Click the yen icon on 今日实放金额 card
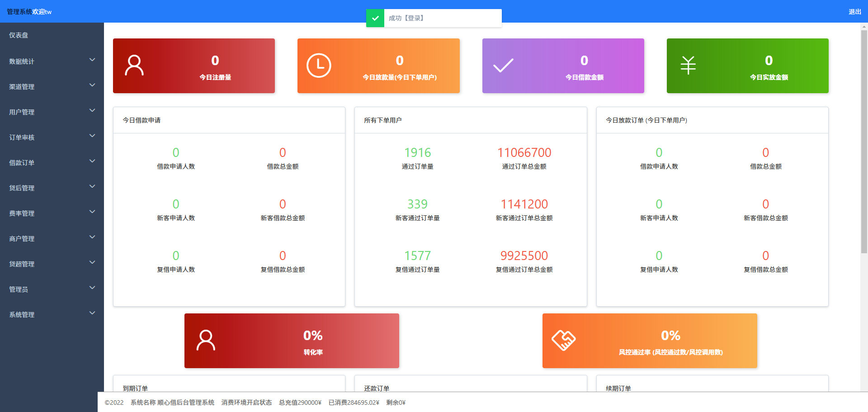Image resolution: width=868 pixels, height=412 pixels. (688, 66)
